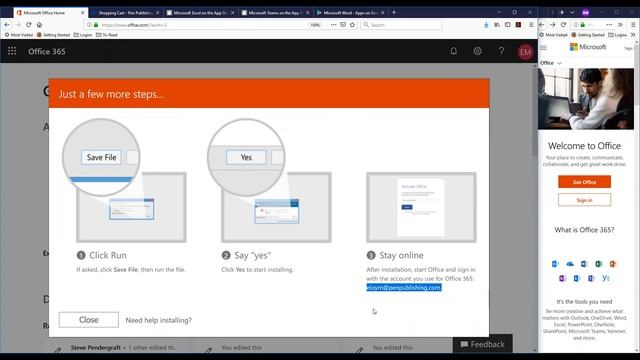Screen dimensions: 640x360
Task: Expand the toolbar overflow chevron in right window
Action: click(x=620, y=25)
